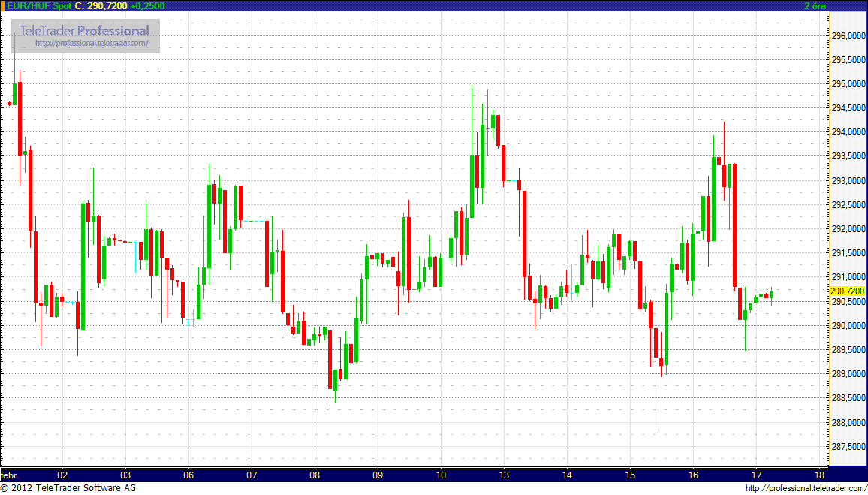The image size is (868, 495).
Task: Click date 02 on the time axis
Action: [x=62, y=475]
